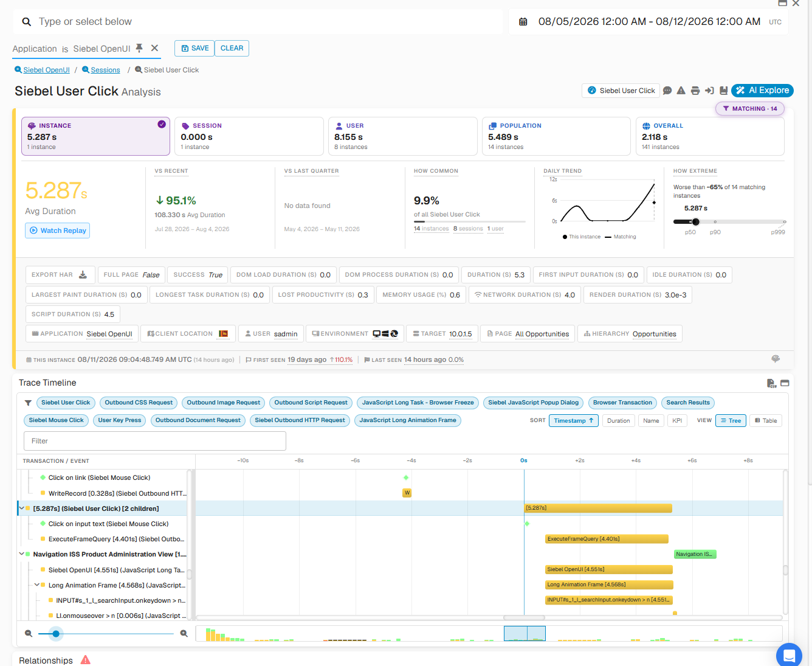Focus the trace timeline Filter input
The width and height of the screenshot is (812, 666).
point(154,441)
